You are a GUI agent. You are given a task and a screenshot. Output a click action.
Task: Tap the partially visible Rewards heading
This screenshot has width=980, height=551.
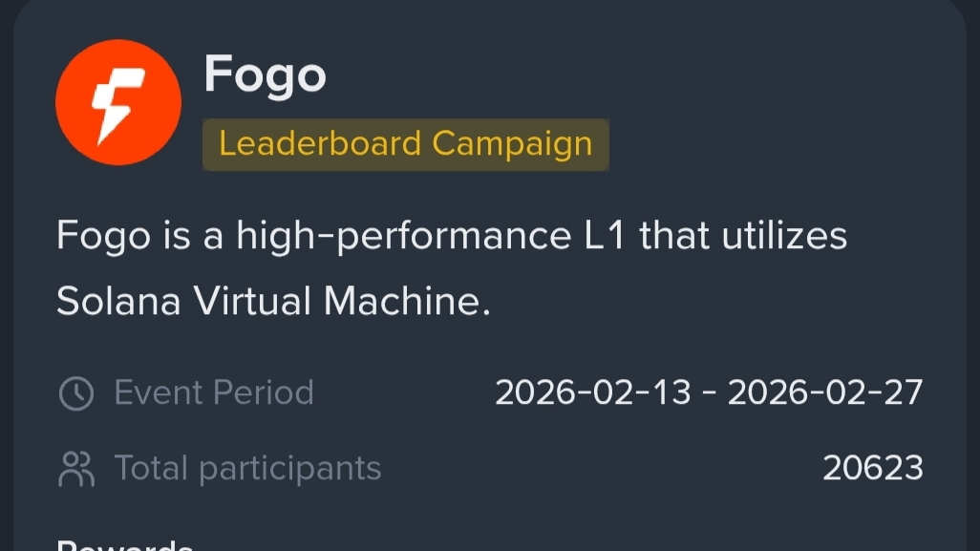(x=125, y=545)
